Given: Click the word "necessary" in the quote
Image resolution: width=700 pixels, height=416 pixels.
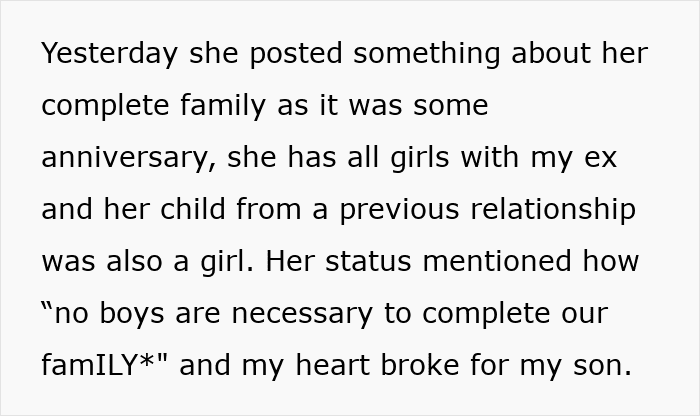Looking at the screenshot, I should point(301,314).
